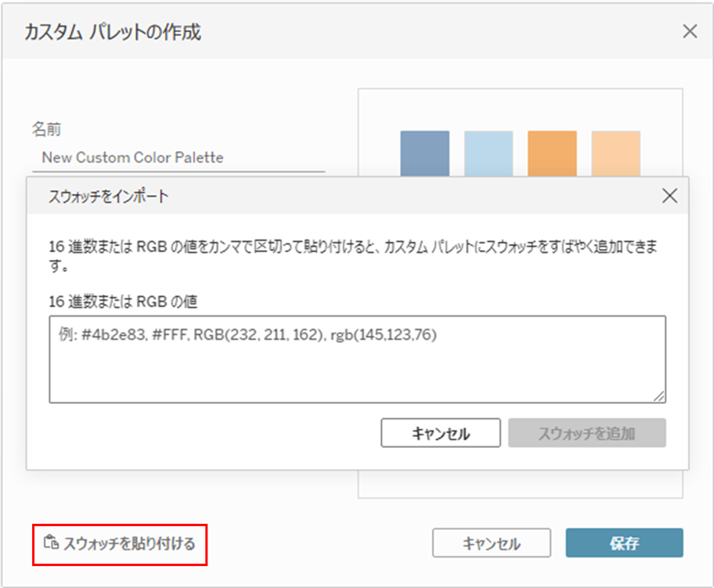Click the カスタム パレットの作成 title text
Screen dimensions: 714x588
(114, 32)
